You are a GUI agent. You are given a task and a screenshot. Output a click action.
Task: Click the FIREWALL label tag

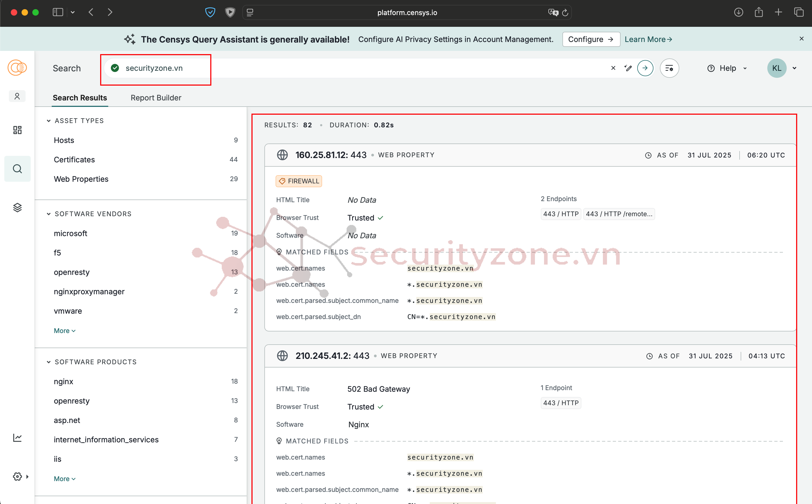coord(299,181)
